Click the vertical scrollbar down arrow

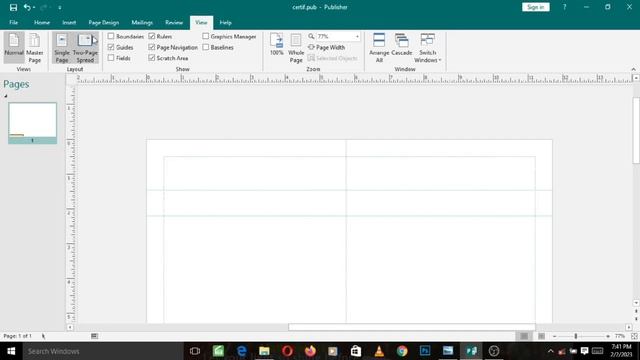[636, 303]
